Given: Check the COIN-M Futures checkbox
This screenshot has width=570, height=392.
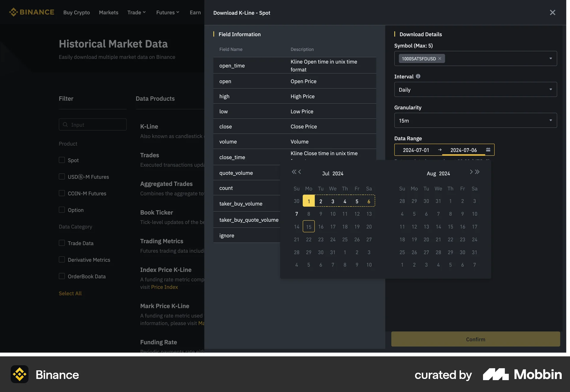Looking at the screenshot, I should [61, 193].
